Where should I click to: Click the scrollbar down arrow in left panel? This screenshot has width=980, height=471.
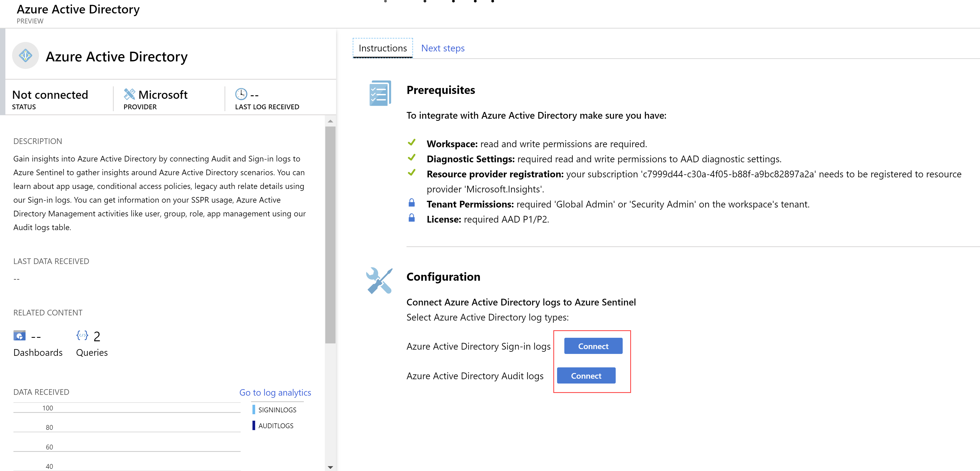click(x=330, y=467)
